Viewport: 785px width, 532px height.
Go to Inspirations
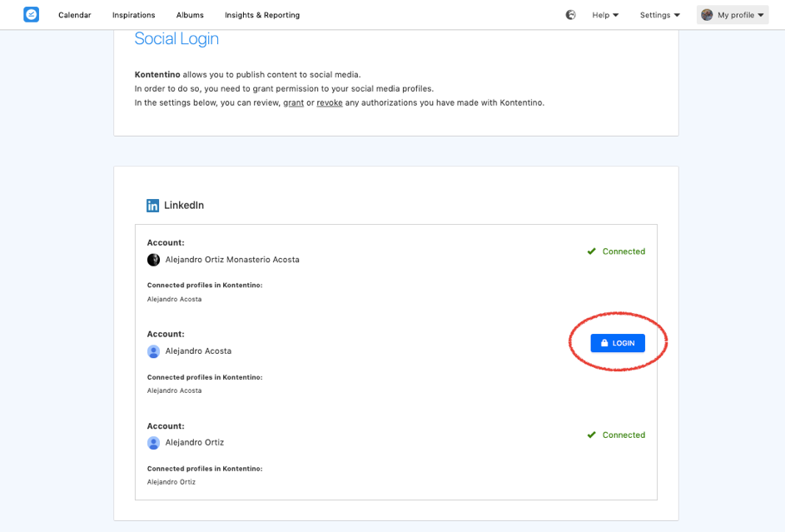tap(134, 15)
